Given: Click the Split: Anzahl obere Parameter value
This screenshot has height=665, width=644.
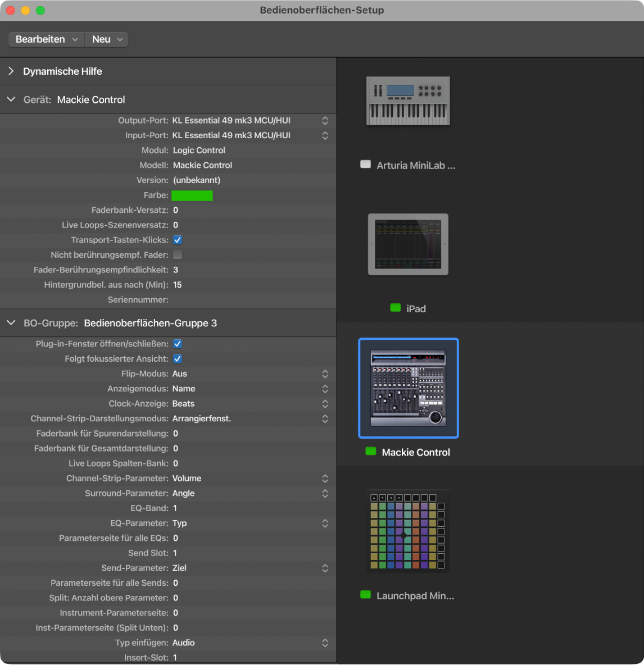Looking at the screenshot, I should 176,598.
